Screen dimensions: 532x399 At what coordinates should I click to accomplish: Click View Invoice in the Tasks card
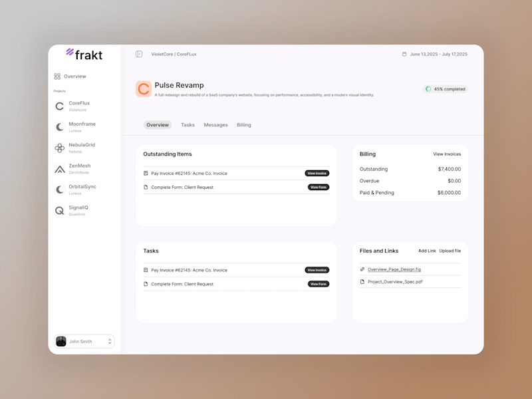point(317,270)
